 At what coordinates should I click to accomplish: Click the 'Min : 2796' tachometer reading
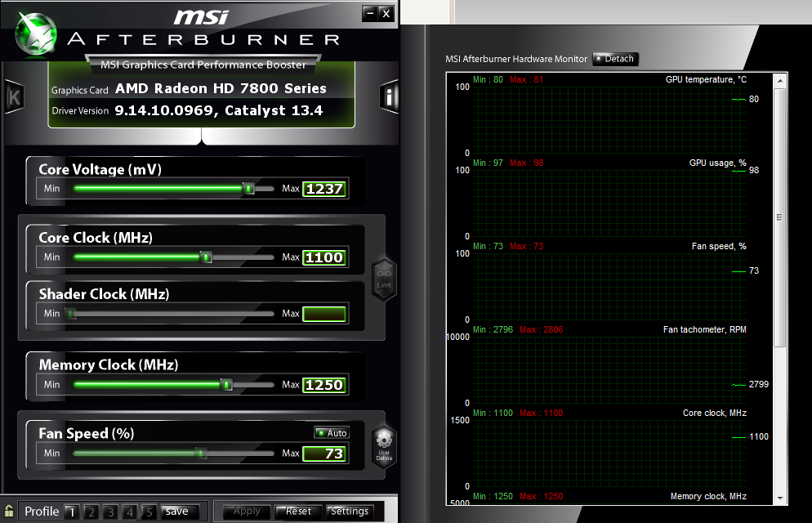[493, 329]
